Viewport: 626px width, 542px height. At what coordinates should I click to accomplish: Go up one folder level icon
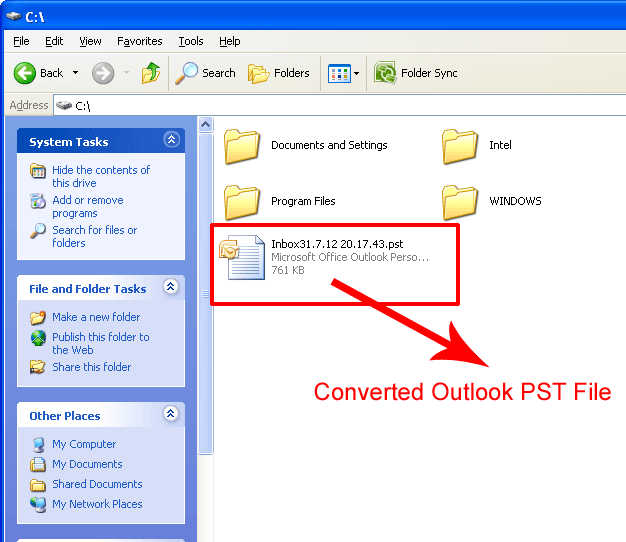[151, 73]
